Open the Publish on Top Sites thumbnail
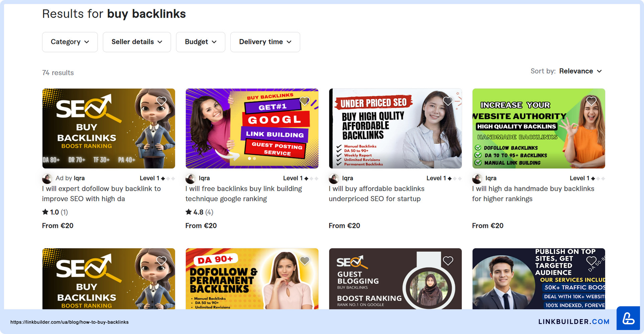The height and width of the screenshot is (334, 644). tap(539, 279)
